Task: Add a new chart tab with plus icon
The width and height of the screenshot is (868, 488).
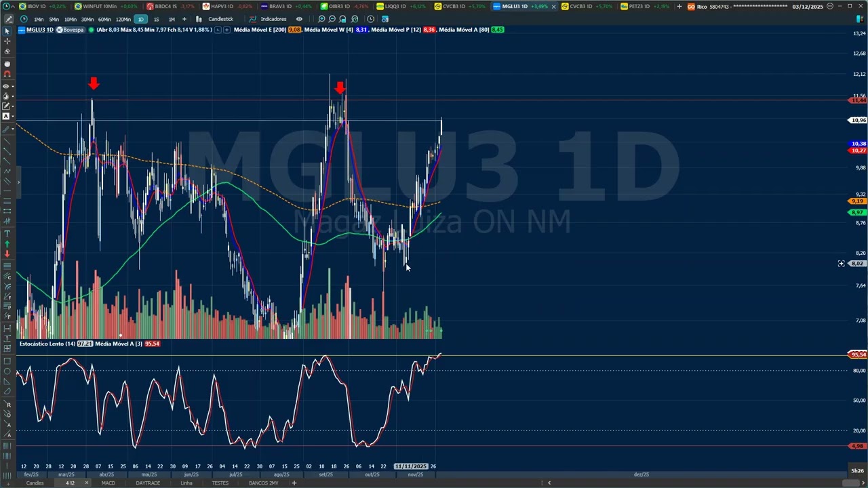Action: pyautogui.click(x=679, y=6)
